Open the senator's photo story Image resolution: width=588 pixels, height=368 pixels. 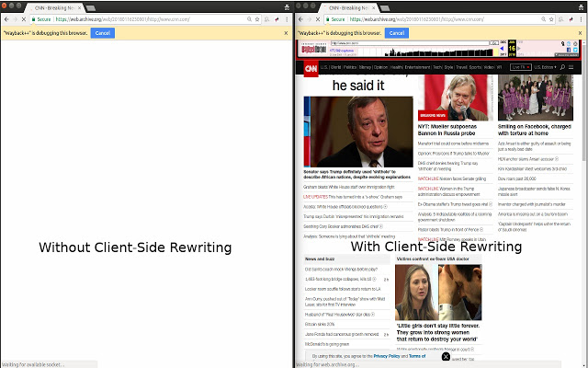pyautogui.click(x=358, y=132)
